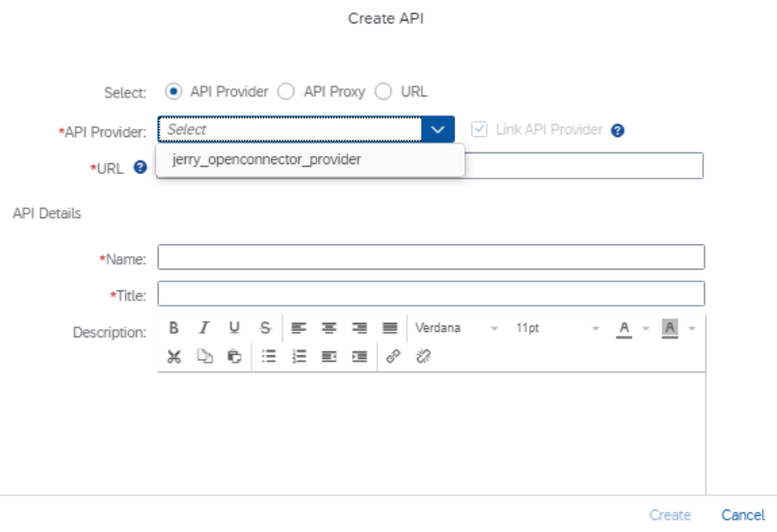
Task: Select the API Provider radio button
Action: click(x=173, y=92)
